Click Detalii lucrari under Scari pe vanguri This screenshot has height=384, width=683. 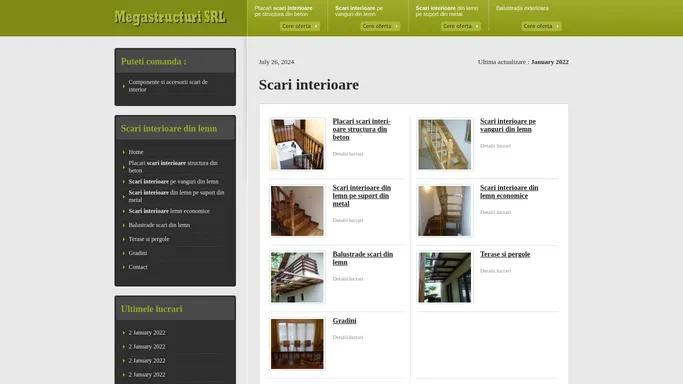[x=495, y=146]
